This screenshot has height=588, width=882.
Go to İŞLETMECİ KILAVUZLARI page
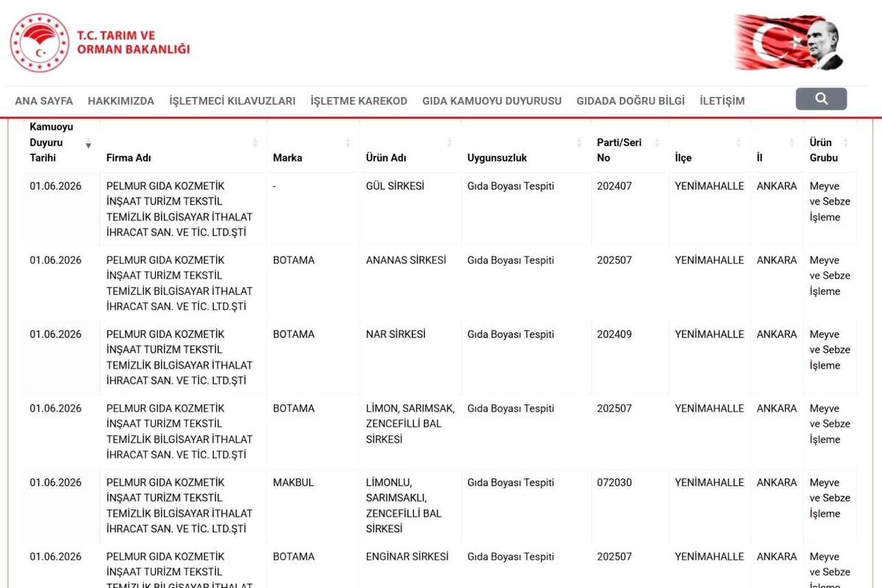tap(232, 101)
